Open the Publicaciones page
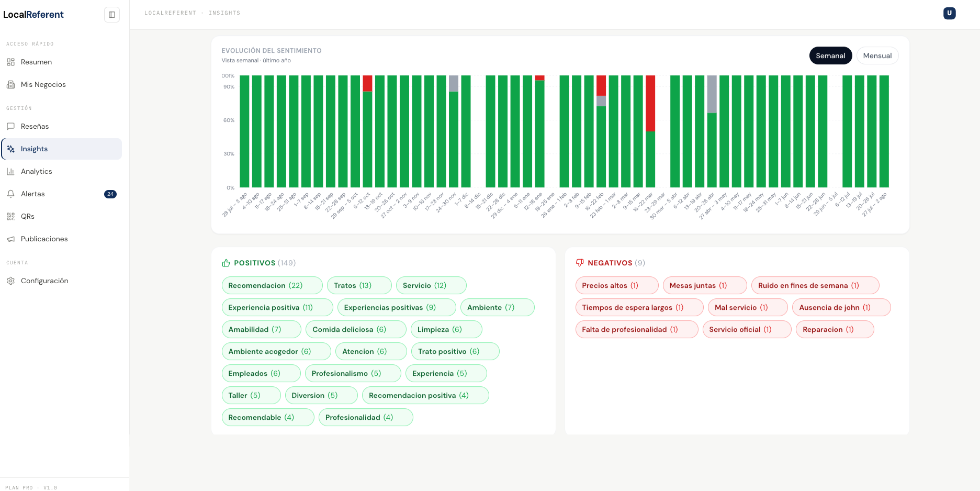 (62, 239)
